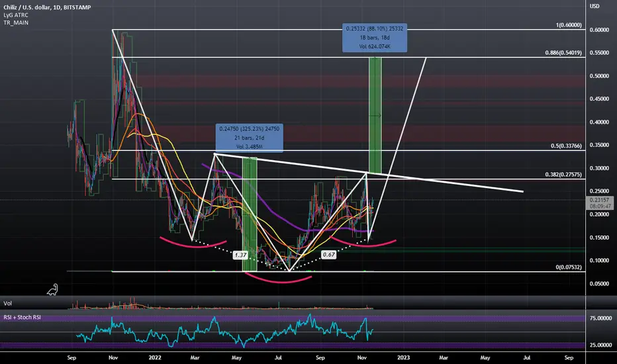
Task: Click the 0.5(0.33766) Fibonacci level label
Action: (566, 146)
